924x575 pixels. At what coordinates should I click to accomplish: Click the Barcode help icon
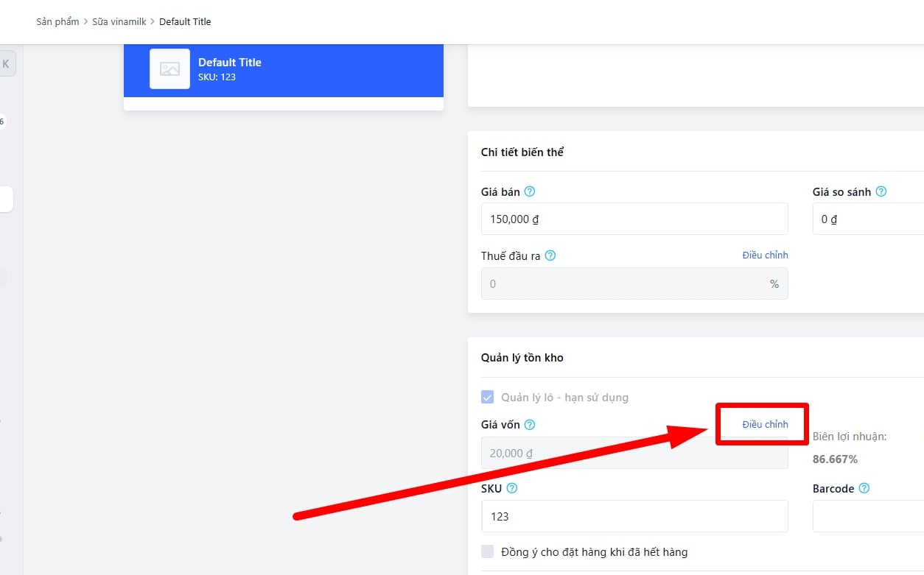click(x=864, y=488)
